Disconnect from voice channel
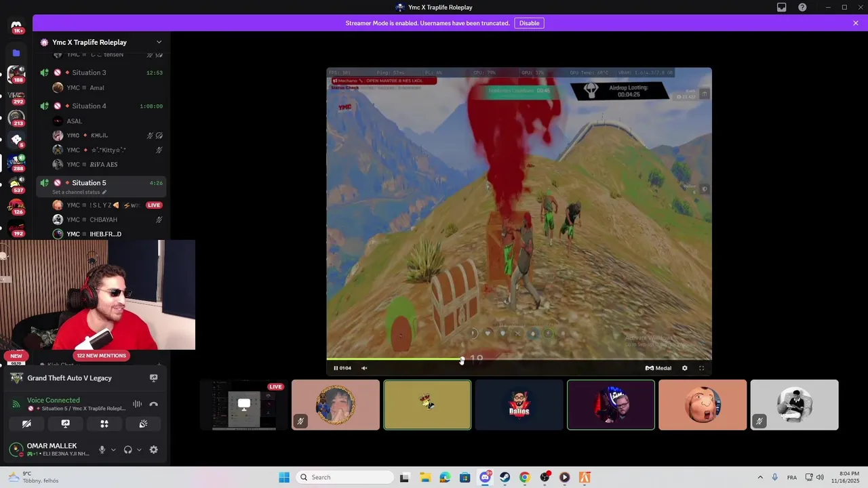The height and width of the screenshot is (488, 868). (153, 404)
